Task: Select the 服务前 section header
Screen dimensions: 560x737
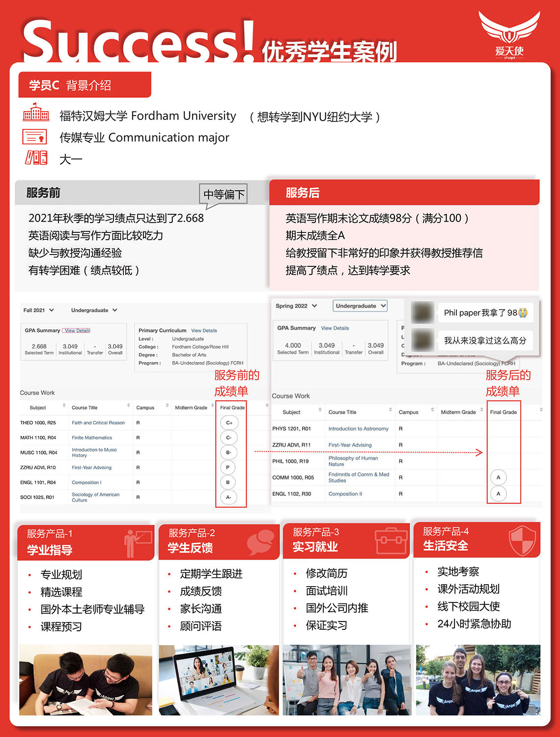Action: [142, 193]
